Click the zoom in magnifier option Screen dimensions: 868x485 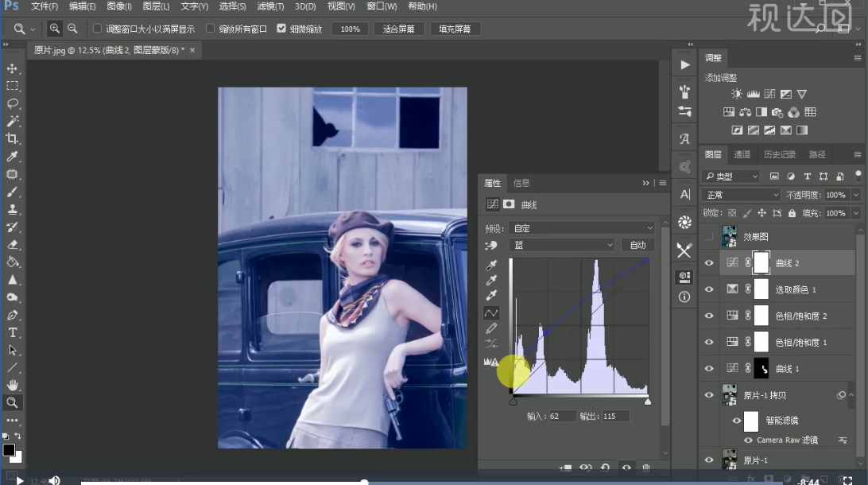pos(54,29)
